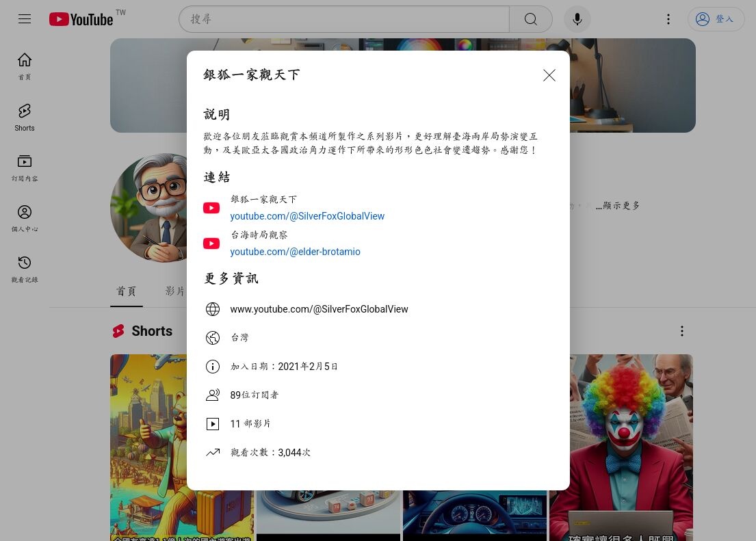
Task: Click the search magnifier button
Action: (531, 19)
